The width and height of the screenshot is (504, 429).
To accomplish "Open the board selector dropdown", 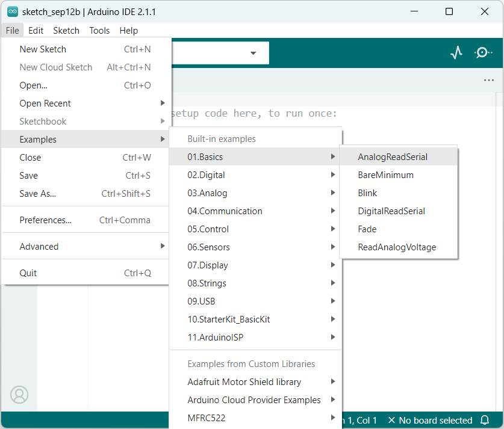I will 254,53.
